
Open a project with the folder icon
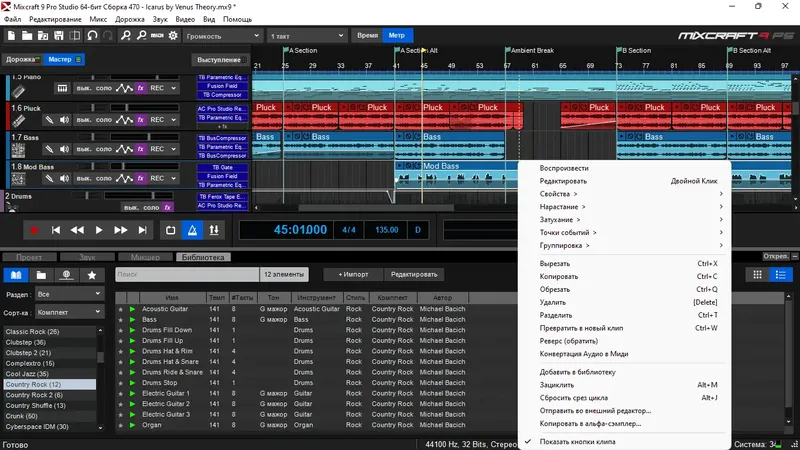tap(27, 36)
